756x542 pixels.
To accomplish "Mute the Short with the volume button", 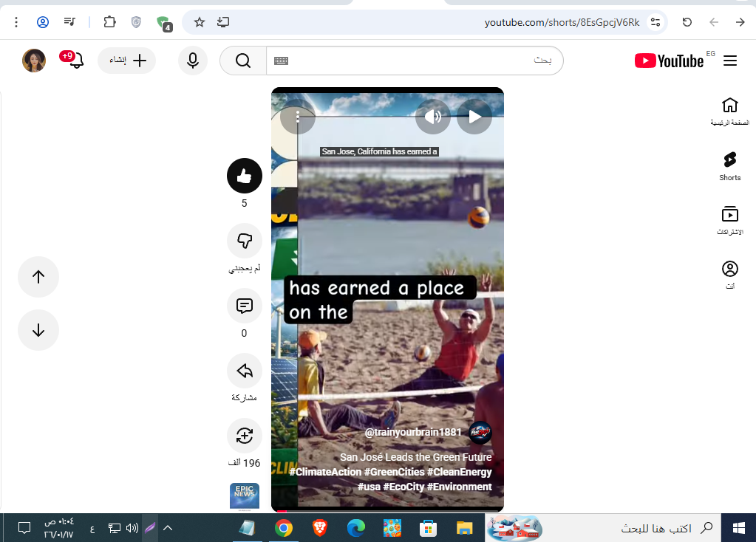I will (433, 117).
